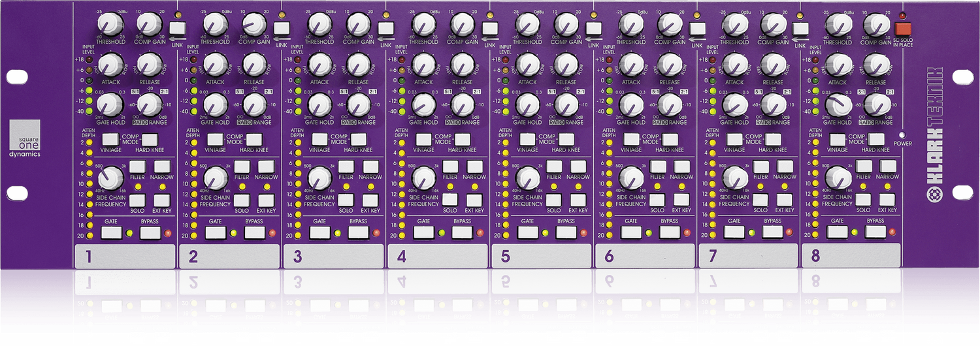Adjust the channel 3 Ratio/Range knob
This screenshot has width=980, height=346.
358,104
